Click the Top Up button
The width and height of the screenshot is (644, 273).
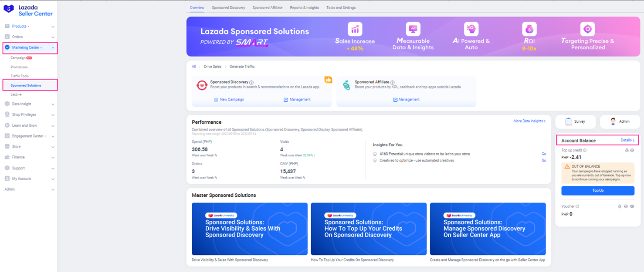click(x=597, y=190)
